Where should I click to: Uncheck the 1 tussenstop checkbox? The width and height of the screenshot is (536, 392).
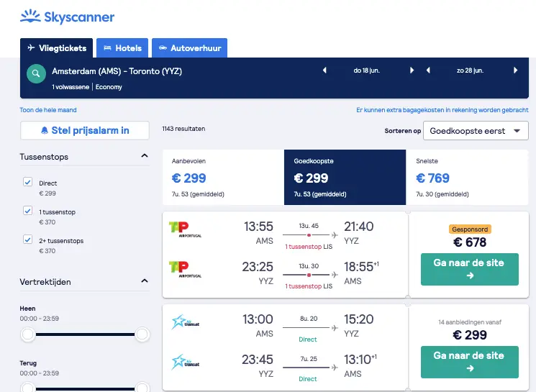tap(27, 211)
